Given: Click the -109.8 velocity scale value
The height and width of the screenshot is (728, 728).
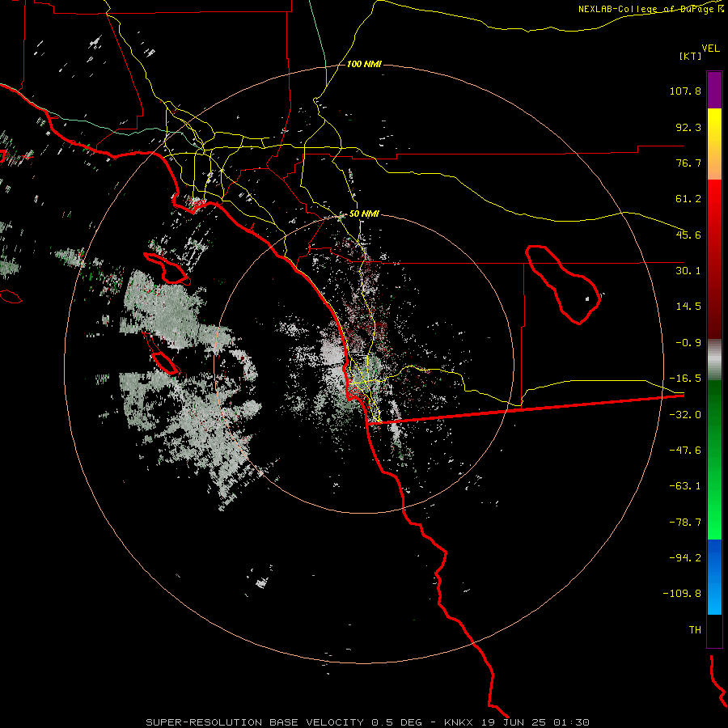Looking at the screenshot, I should (682, 594).
